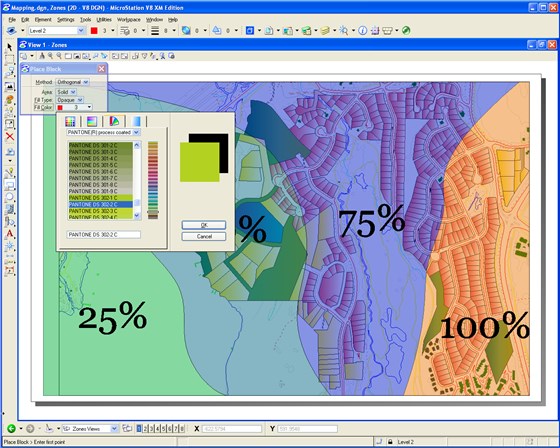Open the Level 2 active level dropdown
This screenshot has height=448, width=560.
pyautogui.click(x=81, y=31)
